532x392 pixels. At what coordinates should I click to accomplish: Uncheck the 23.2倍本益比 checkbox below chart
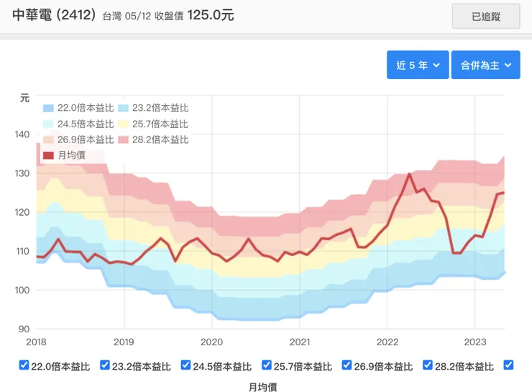(x=105, y=365)
